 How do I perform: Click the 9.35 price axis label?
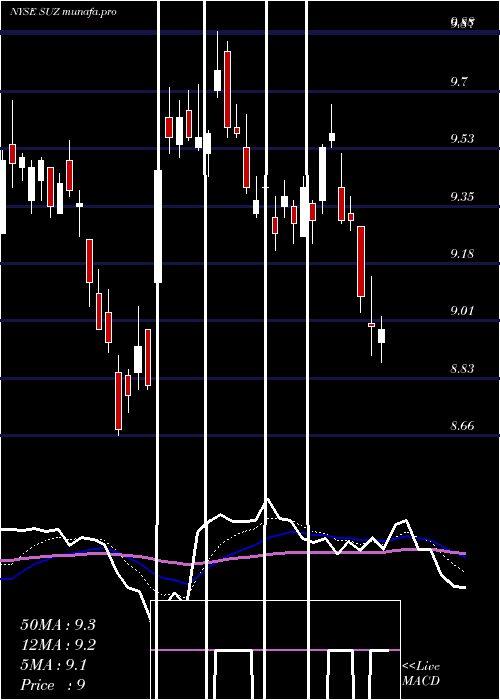coord(462,196)
